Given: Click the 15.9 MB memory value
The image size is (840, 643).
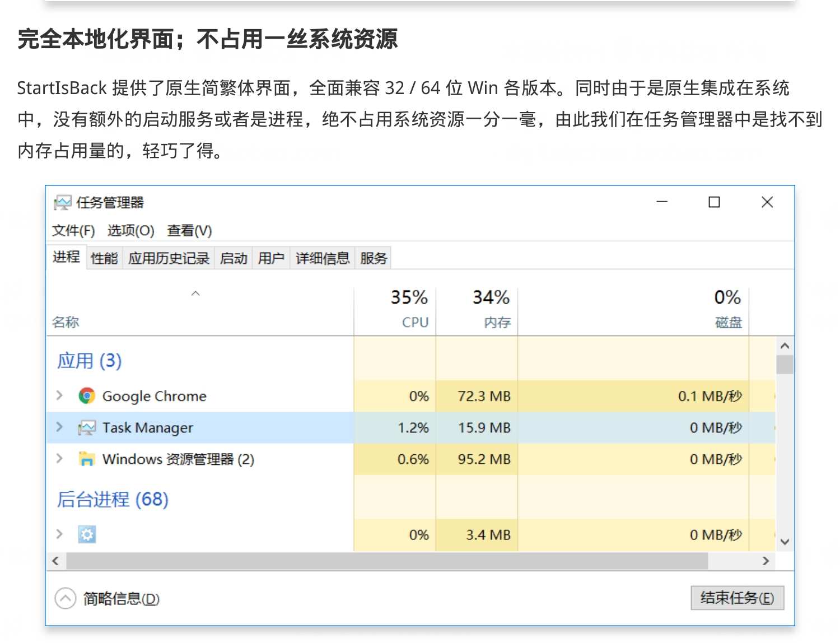Looking at the screenshot, I should (484, 428).
